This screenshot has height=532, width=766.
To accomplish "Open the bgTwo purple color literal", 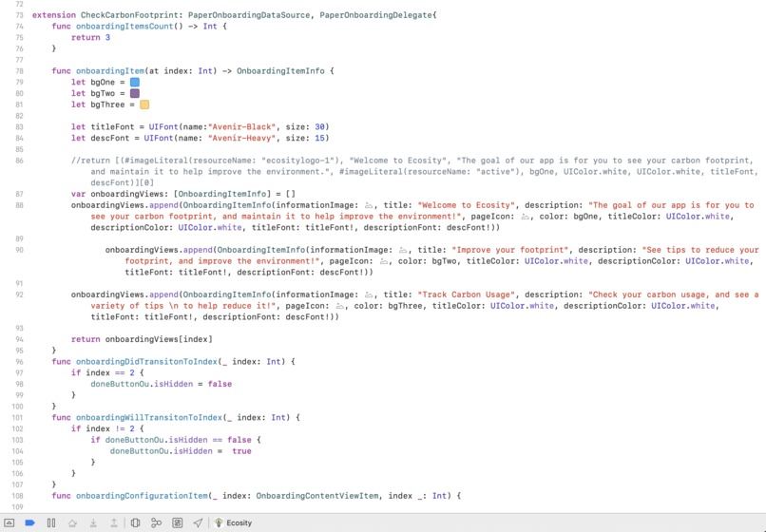I will tap(135, 93).
